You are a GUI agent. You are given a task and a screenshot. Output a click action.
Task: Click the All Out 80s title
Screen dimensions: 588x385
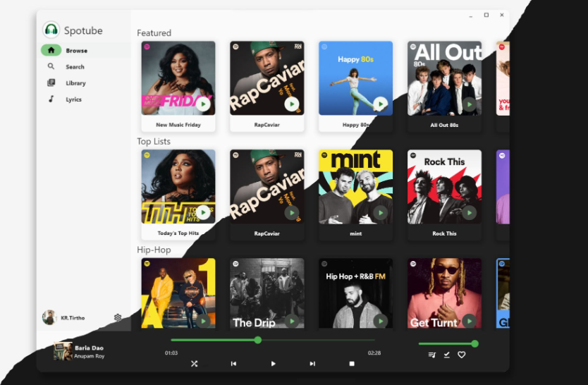point(444,125)
